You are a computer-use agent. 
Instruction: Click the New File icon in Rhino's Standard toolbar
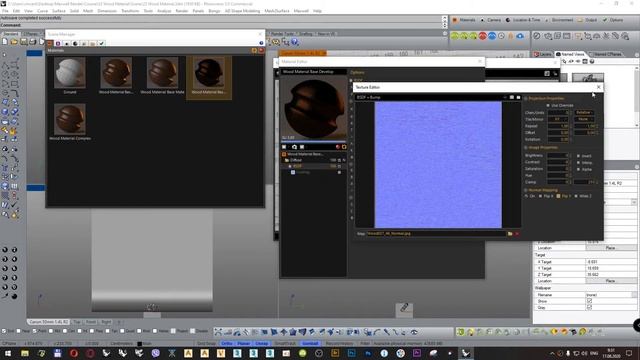[5, 42]
